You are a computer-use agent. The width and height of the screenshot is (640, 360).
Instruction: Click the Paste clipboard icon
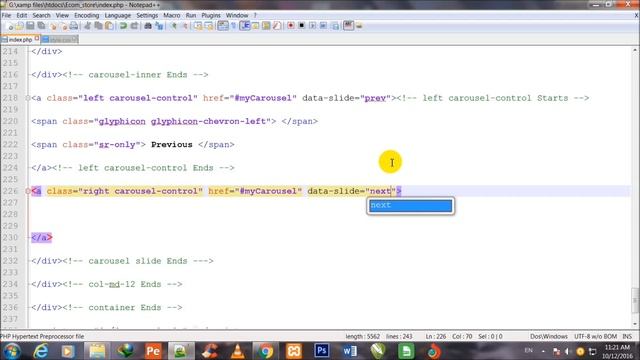coord(109,26)
